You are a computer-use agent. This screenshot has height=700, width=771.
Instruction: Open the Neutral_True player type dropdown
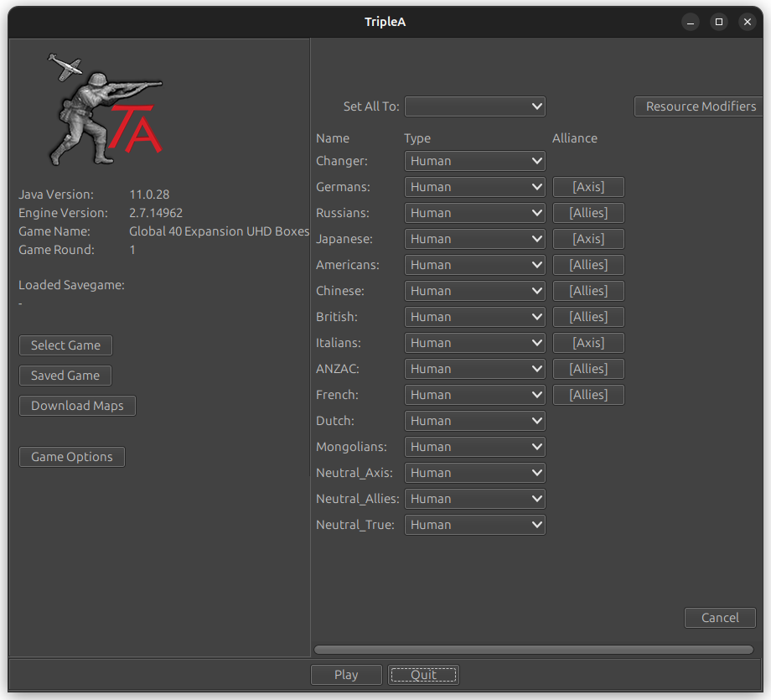click(x=474, y=525)
